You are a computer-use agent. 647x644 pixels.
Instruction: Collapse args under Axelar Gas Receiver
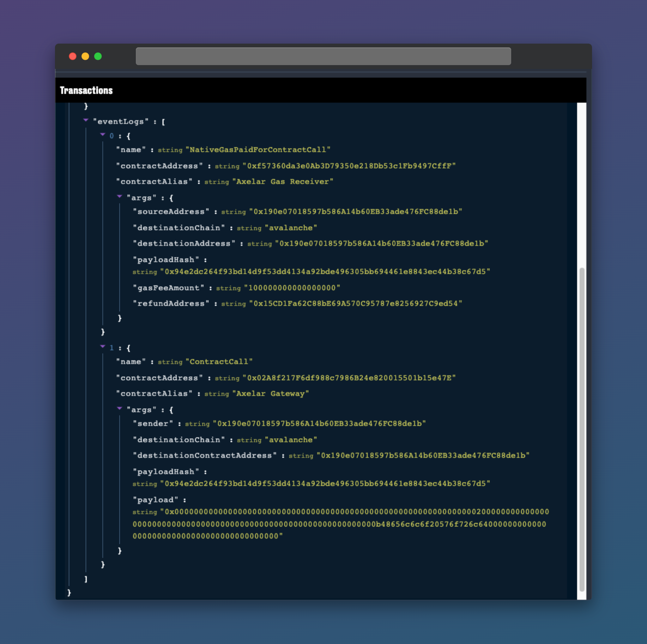[x=119, y=197]
